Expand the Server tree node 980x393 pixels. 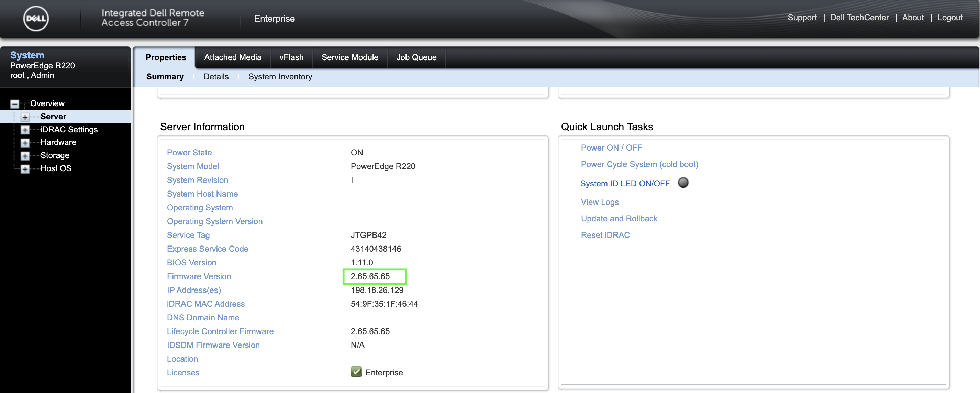[x=25, y=117]
